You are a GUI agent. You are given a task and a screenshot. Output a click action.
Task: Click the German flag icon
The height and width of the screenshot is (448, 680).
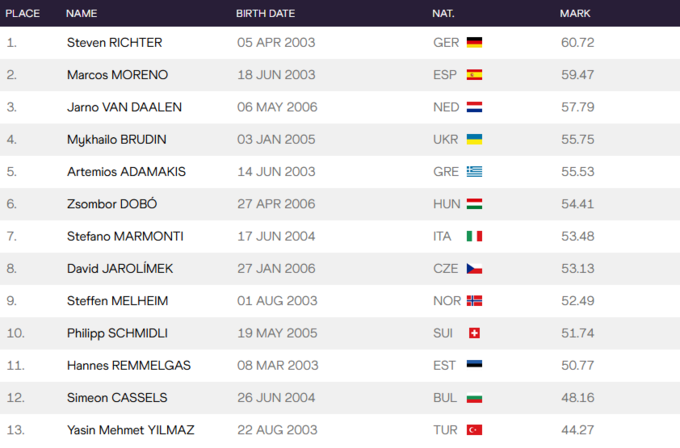tap(474, 43)
